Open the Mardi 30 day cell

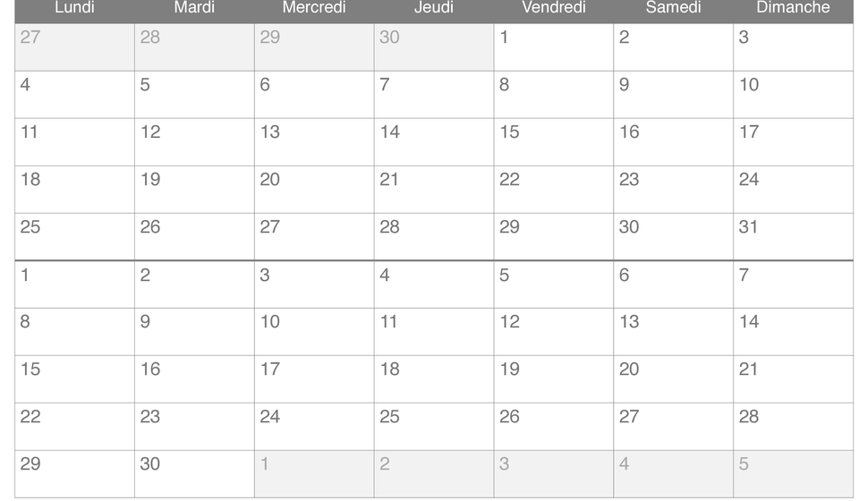[x=194, y=474]
